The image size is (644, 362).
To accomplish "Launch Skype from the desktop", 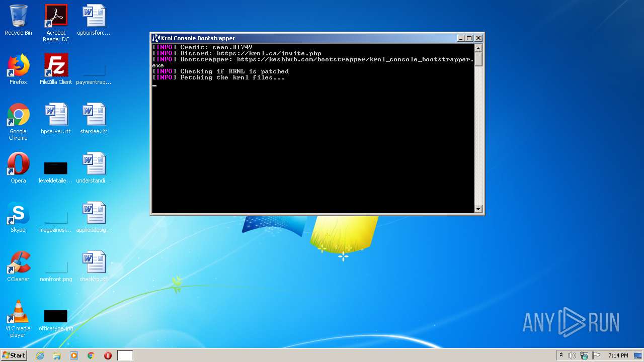I will tap(18, 217).
